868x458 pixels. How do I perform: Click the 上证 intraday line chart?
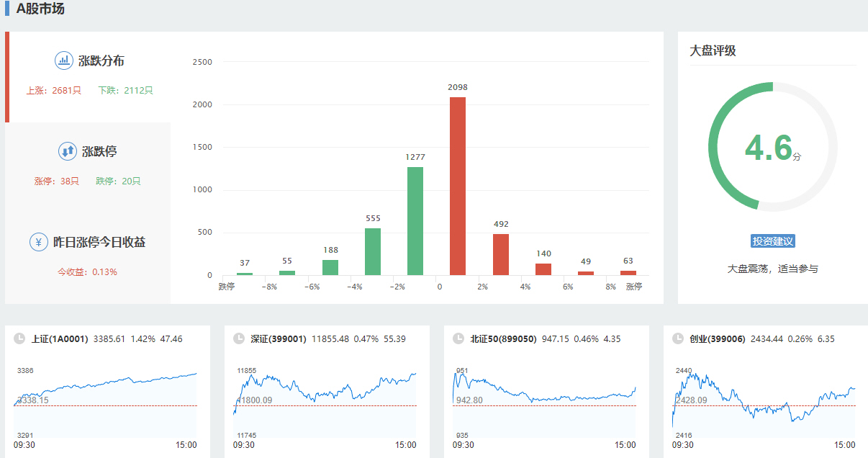[105, 402]
